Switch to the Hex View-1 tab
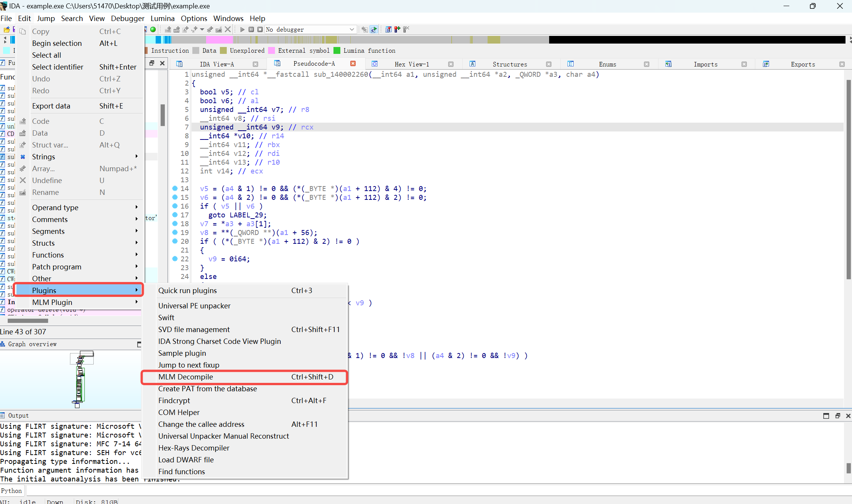 (x=412, y=64)
